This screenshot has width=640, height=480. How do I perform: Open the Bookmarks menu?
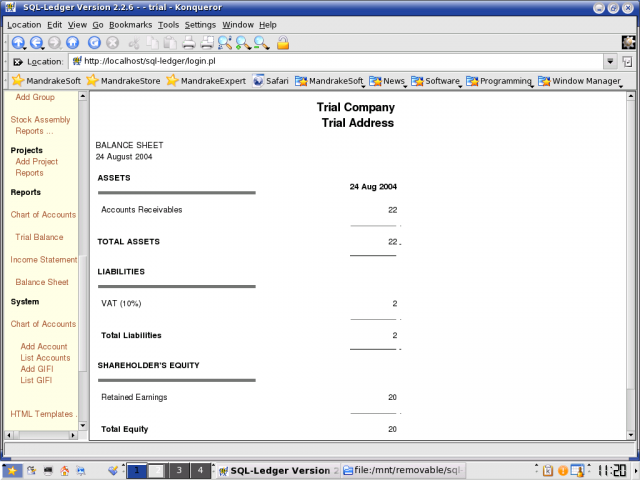(131, 25)
